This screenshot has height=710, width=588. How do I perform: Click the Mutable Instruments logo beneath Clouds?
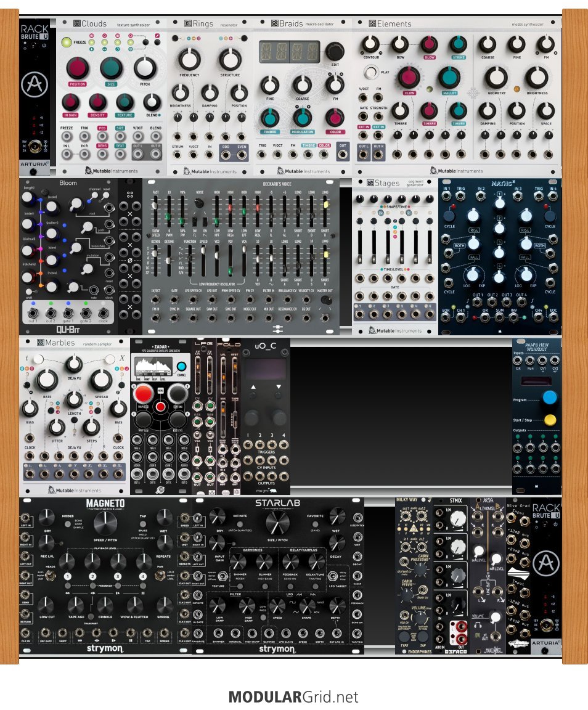click(x=111, y=171)
